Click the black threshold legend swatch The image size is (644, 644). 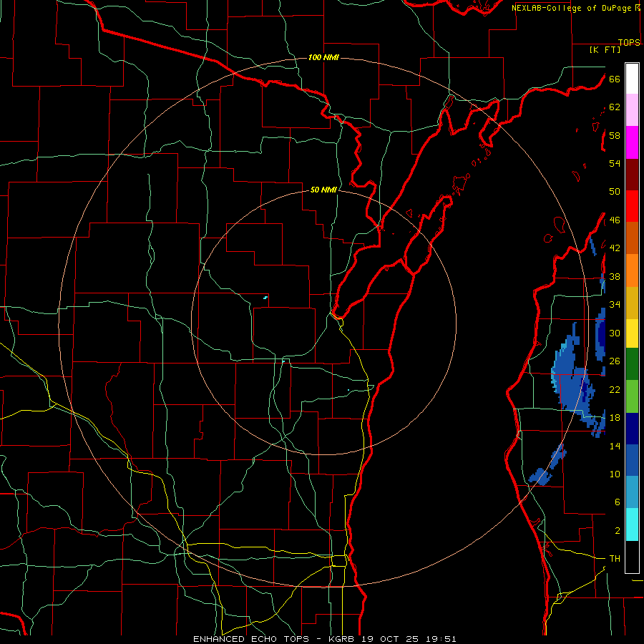[632, 557]
